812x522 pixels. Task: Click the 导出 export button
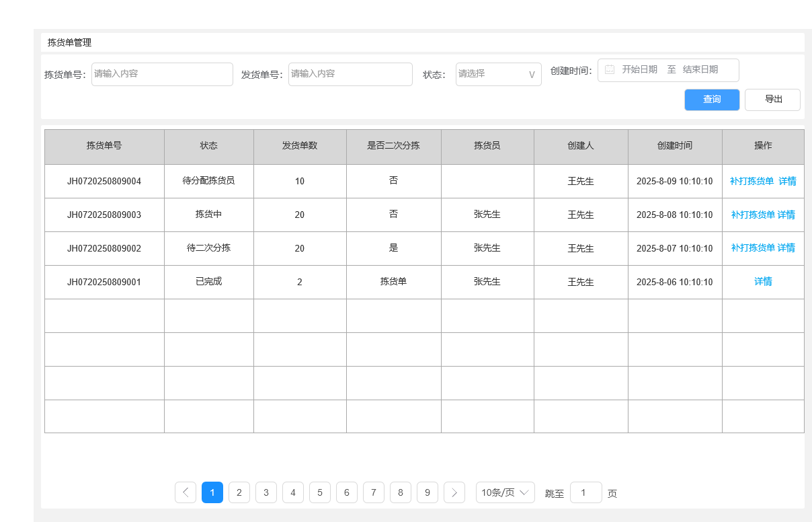(x=773, y=100)
